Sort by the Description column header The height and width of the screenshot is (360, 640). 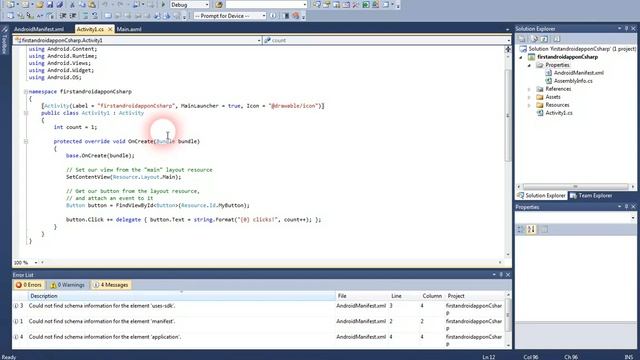tap(182, 296)
